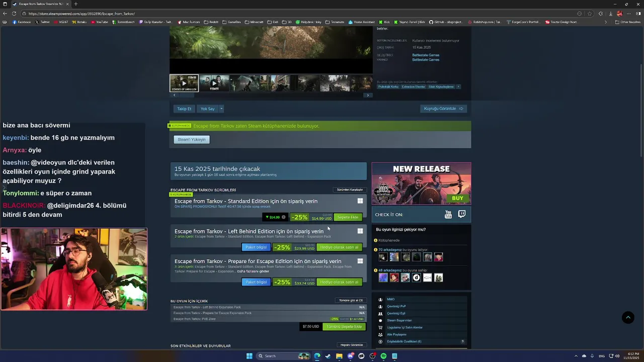644x362 pixels.
Task: Click Windows icon on Prepare for Escape Edition row
Action: [360, 261]
